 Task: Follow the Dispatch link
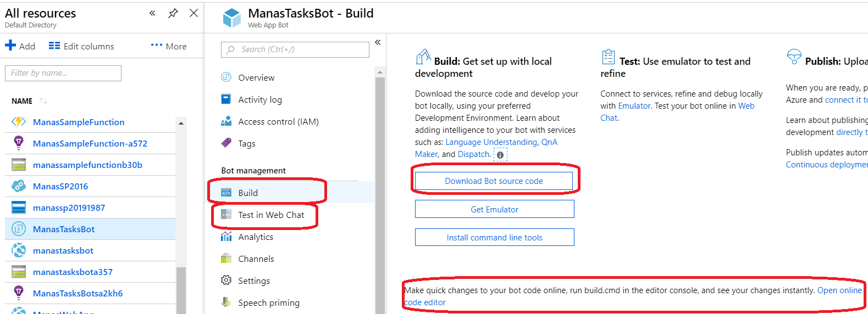(x=473, y=154)
